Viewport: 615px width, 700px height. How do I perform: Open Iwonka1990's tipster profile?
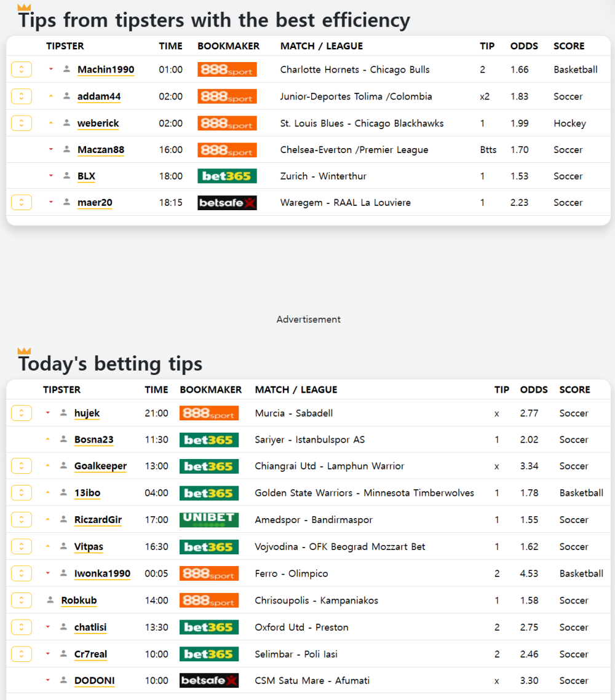[x=102, y=573]
